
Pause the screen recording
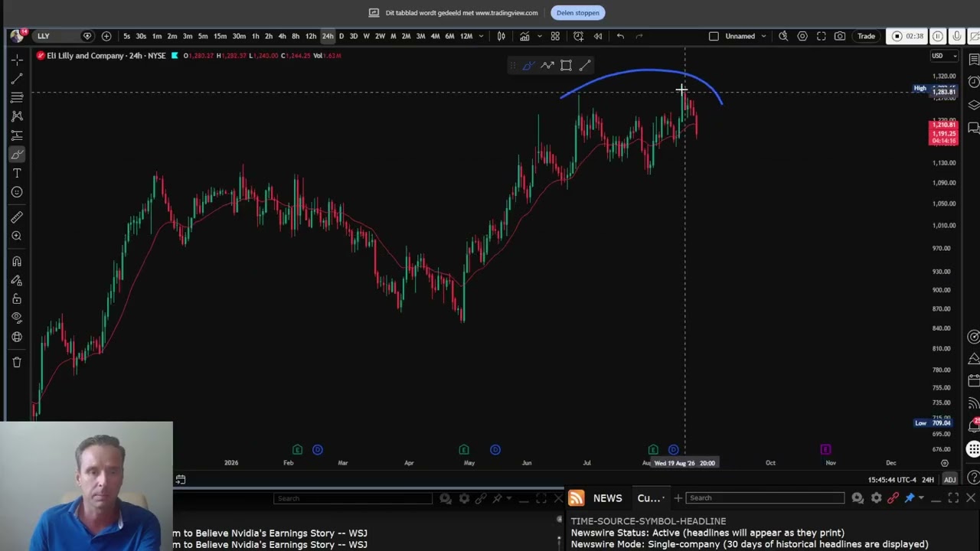point(938,36)
